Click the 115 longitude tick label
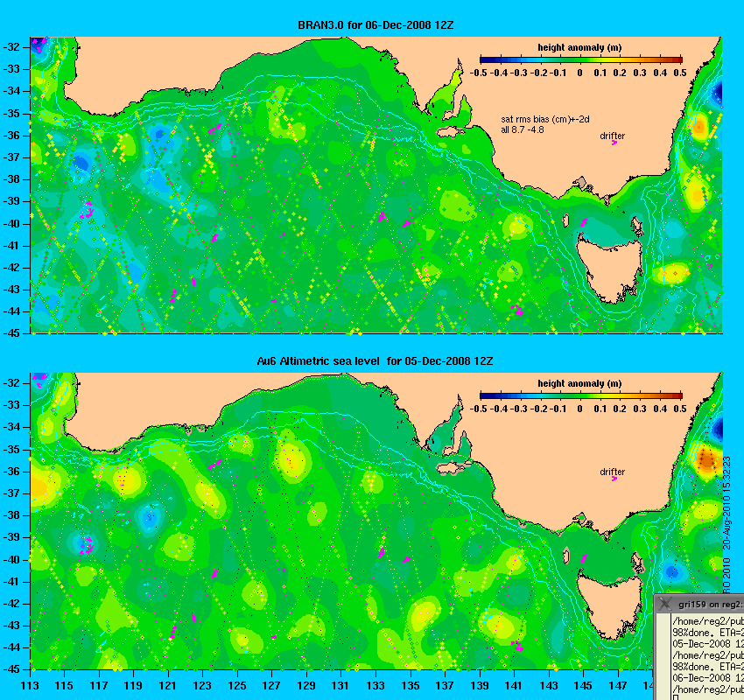 tap(64, 686)
